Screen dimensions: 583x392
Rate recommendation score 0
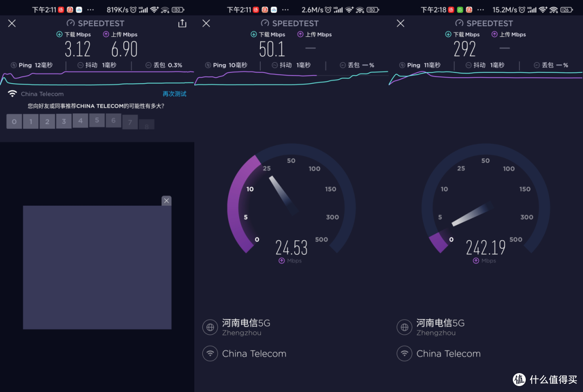[14, 121]
